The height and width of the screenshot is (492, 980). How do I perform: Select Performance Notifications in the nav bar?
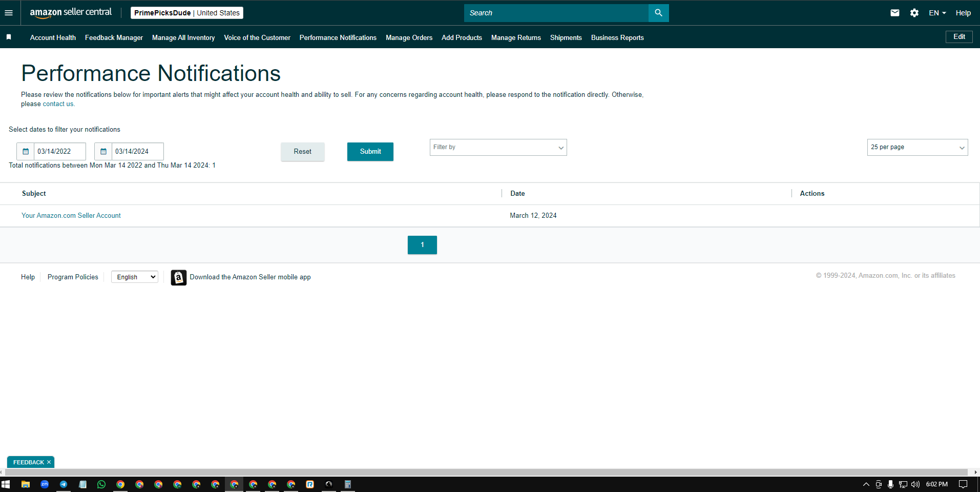coord(338,37)
